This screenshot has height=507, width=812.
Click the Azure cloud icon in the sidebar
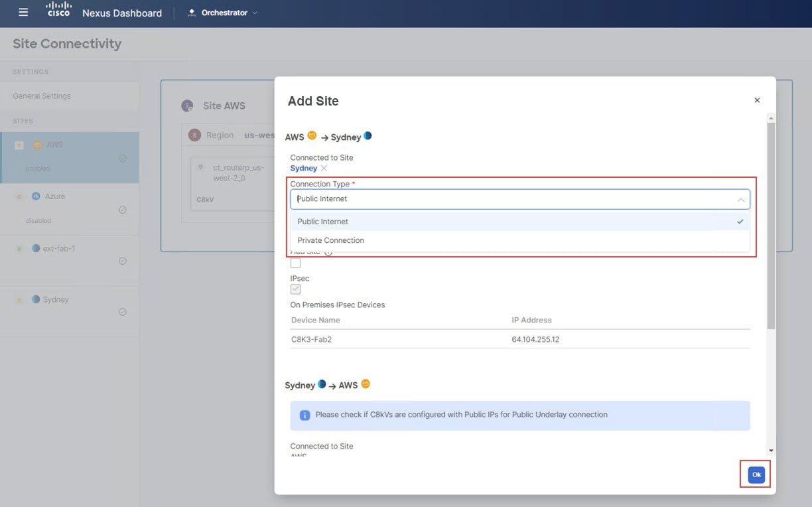point(36,196)
